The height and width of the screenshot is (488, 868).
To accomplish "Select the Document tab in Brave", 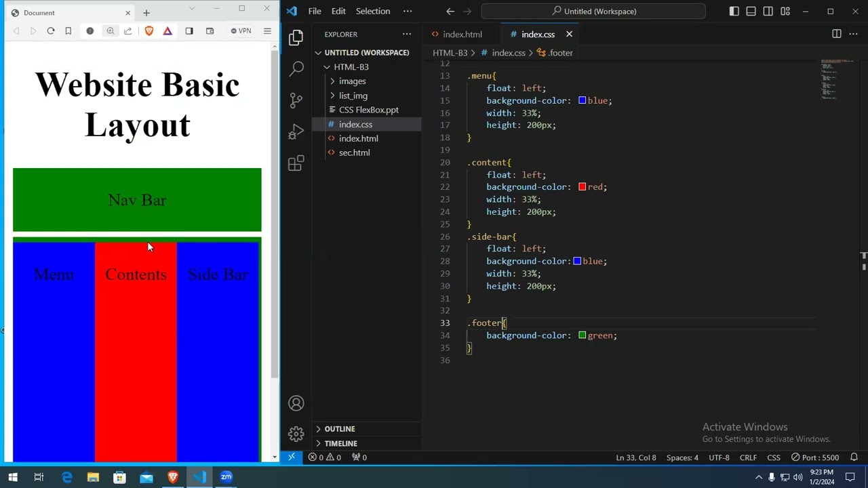I will pyautogui.click(x=70, y=13).
